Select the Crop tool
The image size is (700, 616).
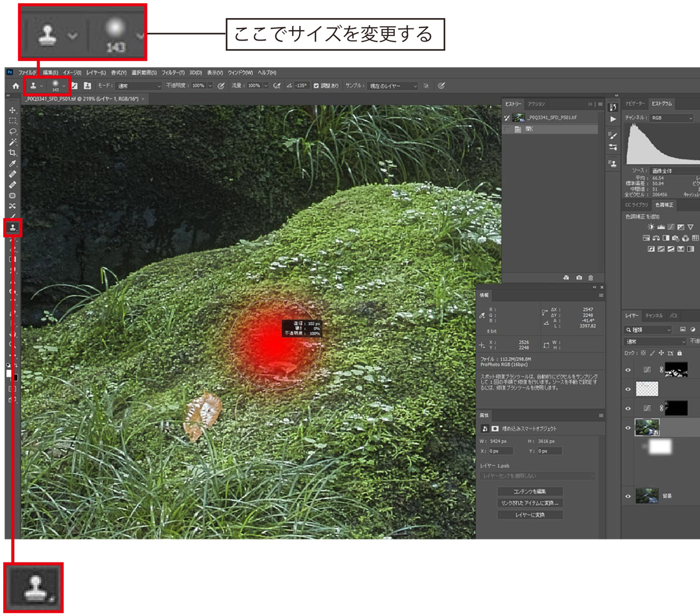(x=13, y=153)
